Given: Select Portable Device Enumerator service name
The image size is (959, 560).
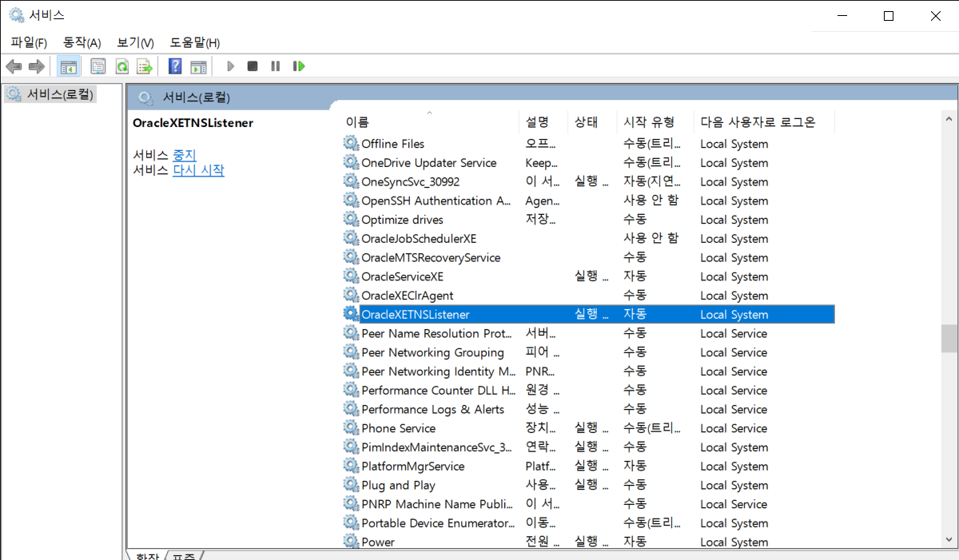Looking at the screenshot, I should [438, 523].
